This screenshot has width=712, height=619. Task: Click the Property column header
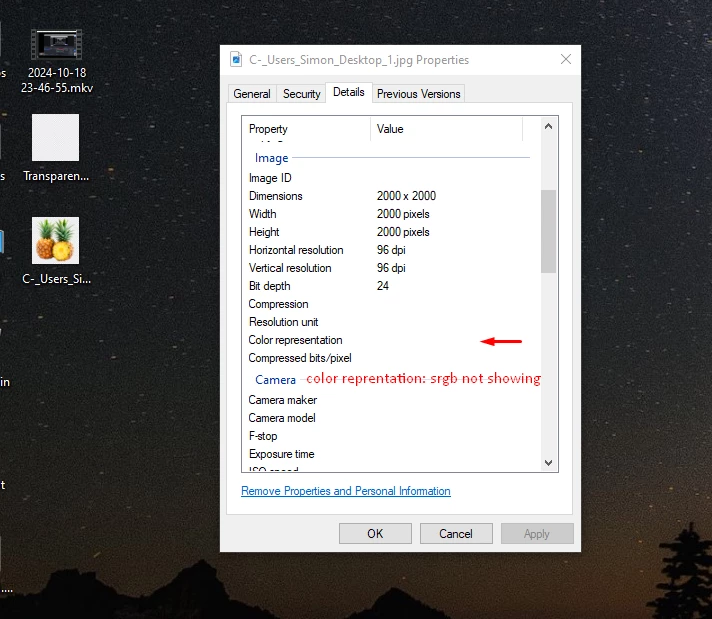[307, 129]
